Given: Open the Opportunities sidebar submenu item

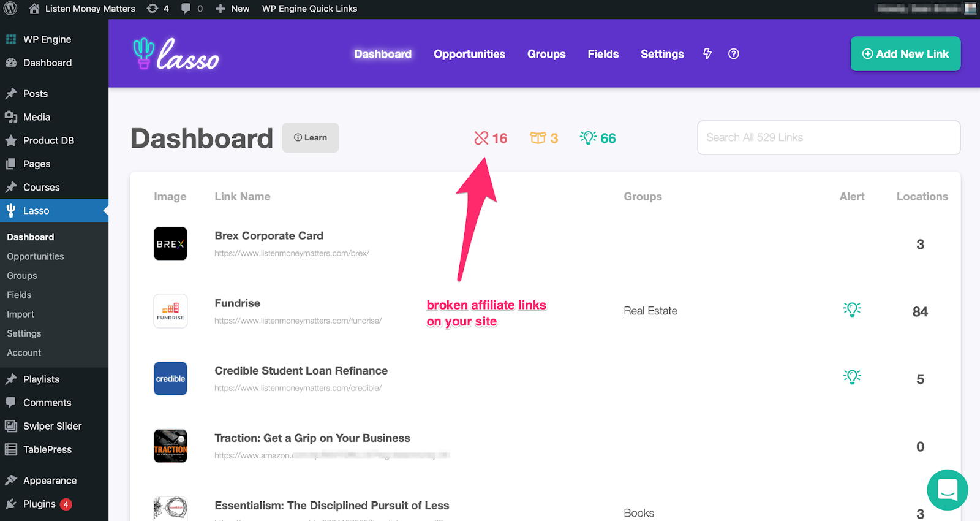Looking at the screenshot, I should click(x=36, y=256).
